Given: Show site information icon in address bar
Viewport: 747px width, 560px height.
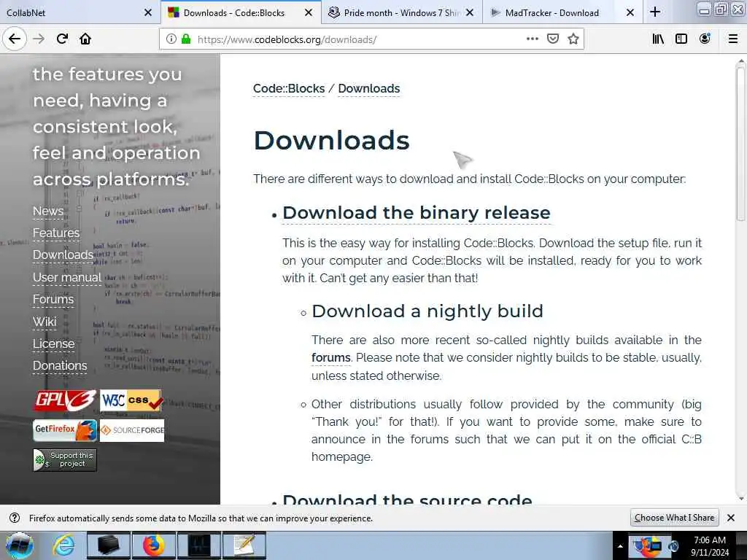Looking at the screenshot, I should (x=171, y=39).
